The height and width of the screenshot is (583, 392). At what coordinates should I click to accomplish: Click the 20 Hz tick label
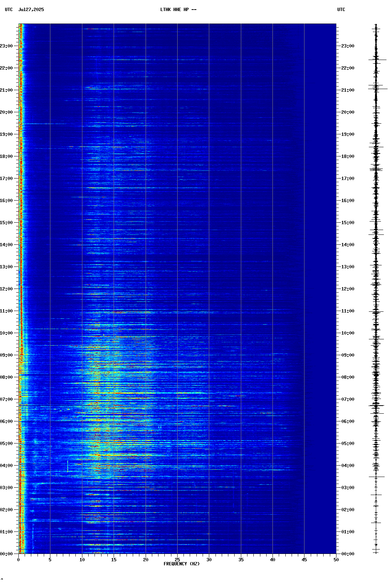tap(146, 560)
